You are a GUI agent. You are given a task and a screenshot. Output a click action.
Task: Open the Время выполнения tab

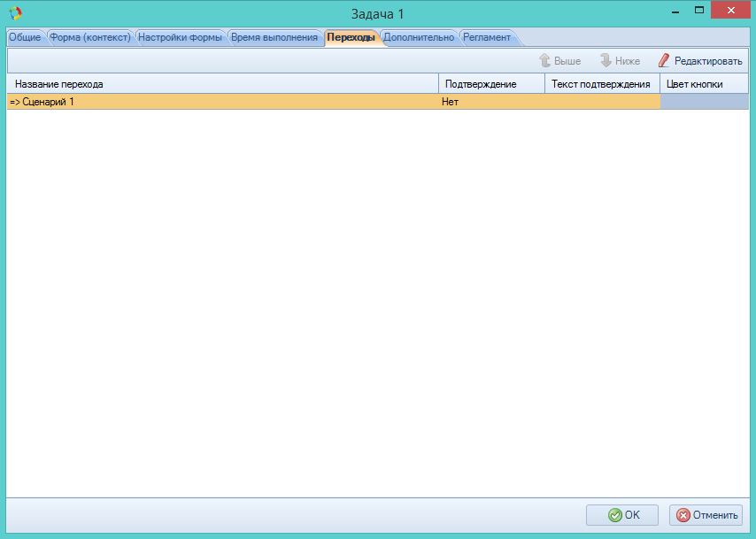coord(274,37)
